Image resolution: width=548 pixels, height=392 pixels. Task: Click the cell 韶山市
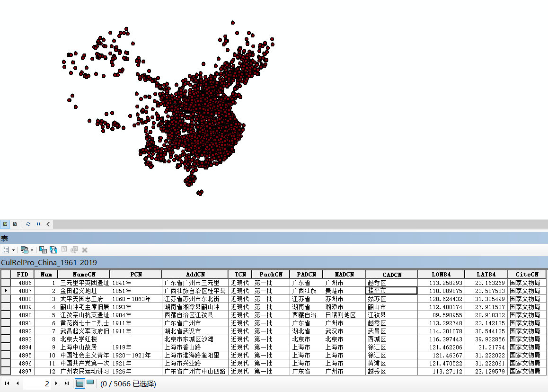coord(391,307)
